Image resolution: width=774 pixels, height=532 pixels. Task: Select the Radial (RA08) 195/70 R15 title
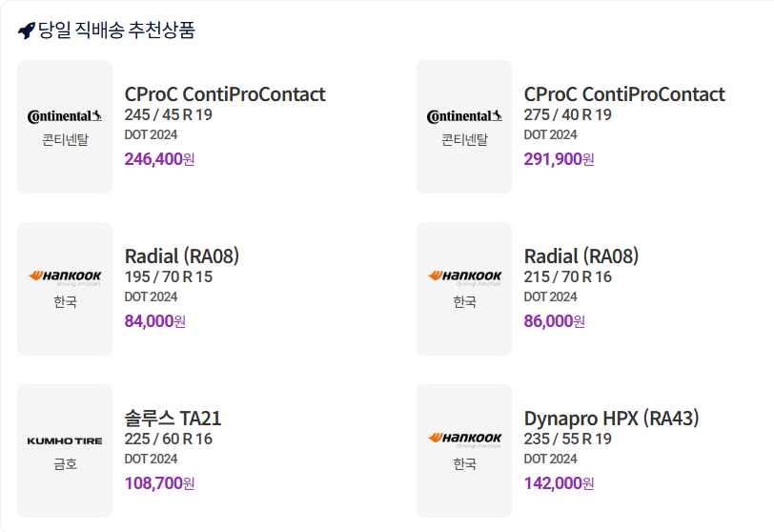[x=182, y=256]
